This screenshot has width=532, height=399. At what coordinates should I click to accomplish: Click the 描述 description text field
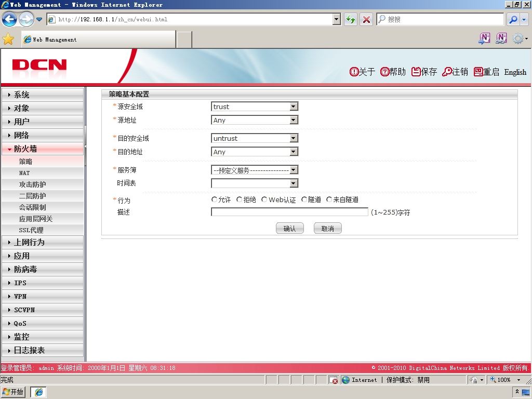tap(289, 212)
